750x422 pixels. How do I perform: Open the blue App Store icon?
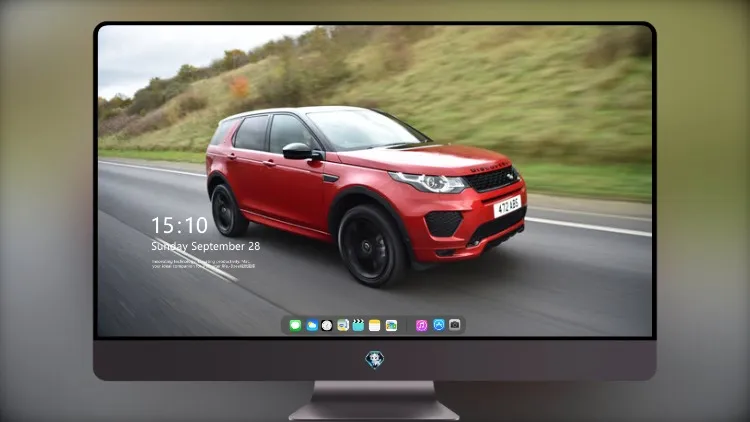[x=439, y=325]
